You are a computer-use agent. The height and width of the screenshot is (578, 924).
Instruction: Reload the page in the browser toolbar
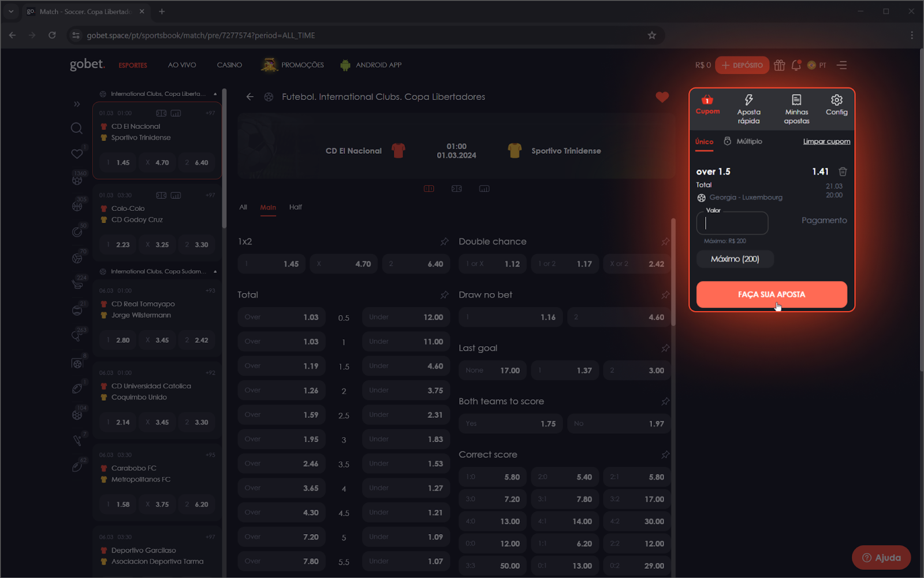point(52,35)
